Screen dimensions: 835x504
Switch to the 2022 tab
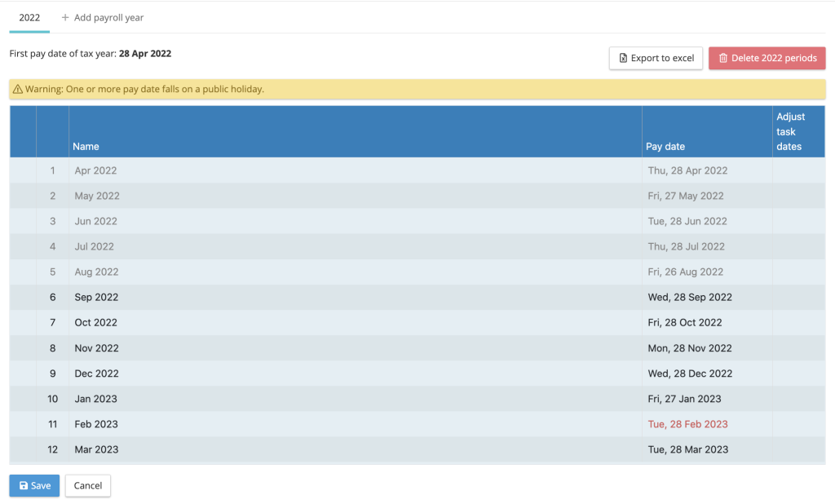[x=29, y=17]
